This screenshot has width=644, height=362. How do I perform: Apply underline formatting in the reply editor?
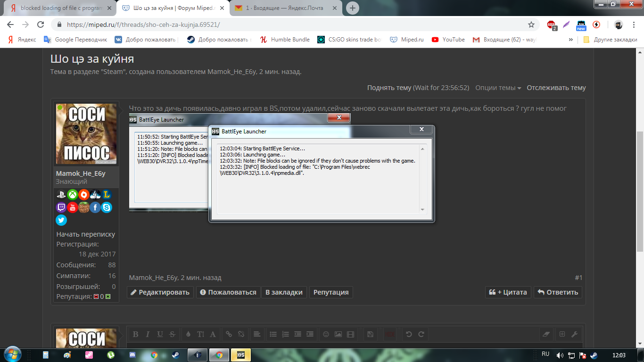(x=160, y=334)
